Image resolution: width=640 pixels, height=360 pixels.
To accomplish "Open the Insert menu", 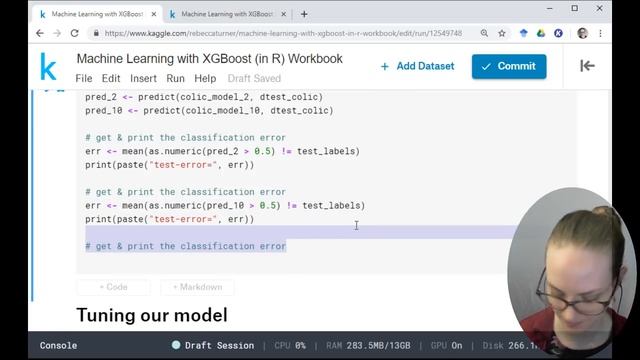I will click(x=143, y=78).
